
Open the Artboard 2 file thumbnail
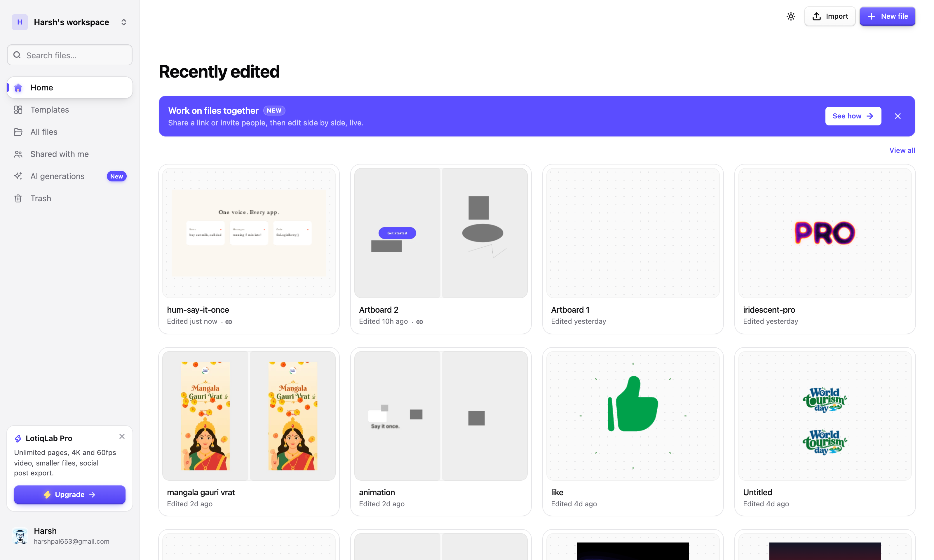pos(440,233)
